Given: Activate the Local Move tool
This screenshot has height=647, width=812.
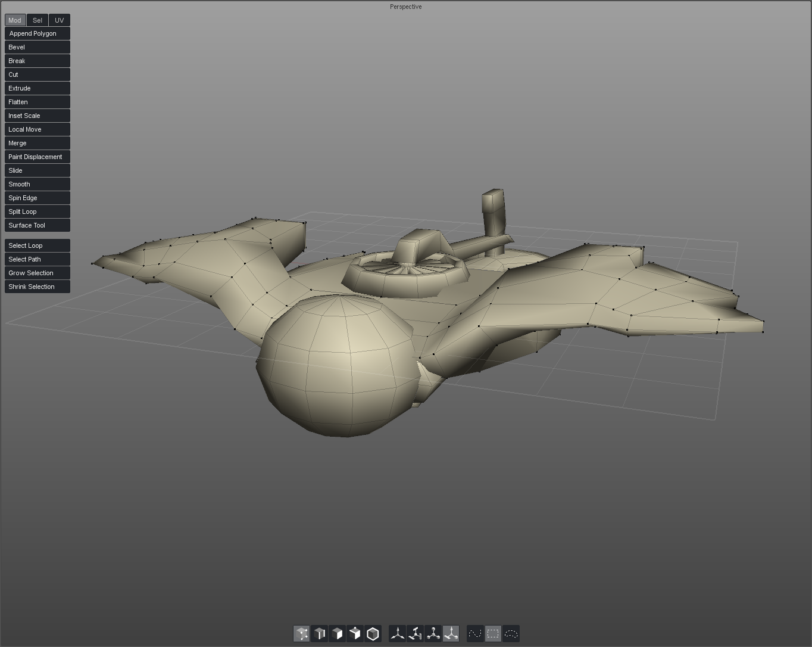Looking at the screenshot, I should pyautogui.click(x=38, y=129).
